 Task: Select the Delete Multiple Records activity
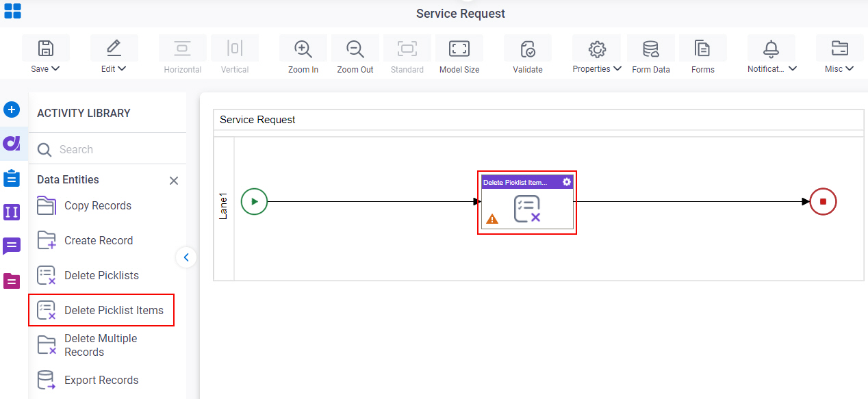pos(101,345)
